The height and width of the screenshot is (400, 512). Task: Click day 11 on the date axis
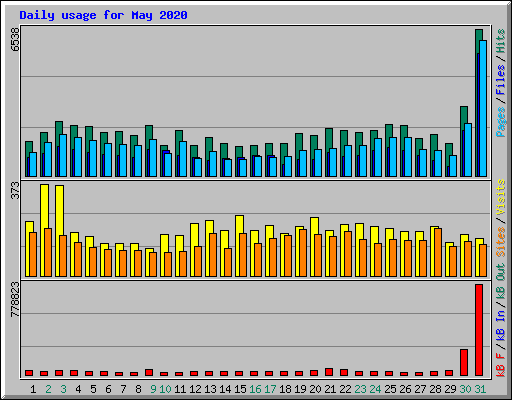pos(180,389)
